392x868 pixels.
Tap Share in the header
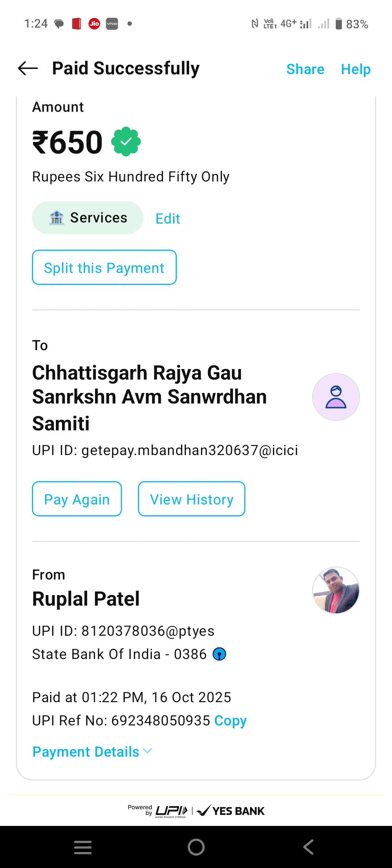click(x=305, y=69)
